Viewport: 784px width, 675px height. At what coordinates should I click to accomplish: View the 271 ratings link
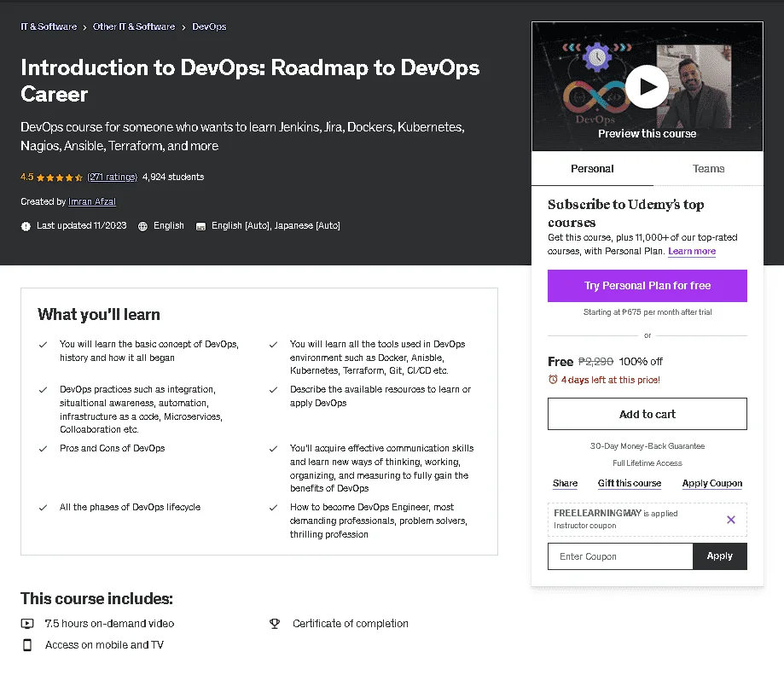112,177
